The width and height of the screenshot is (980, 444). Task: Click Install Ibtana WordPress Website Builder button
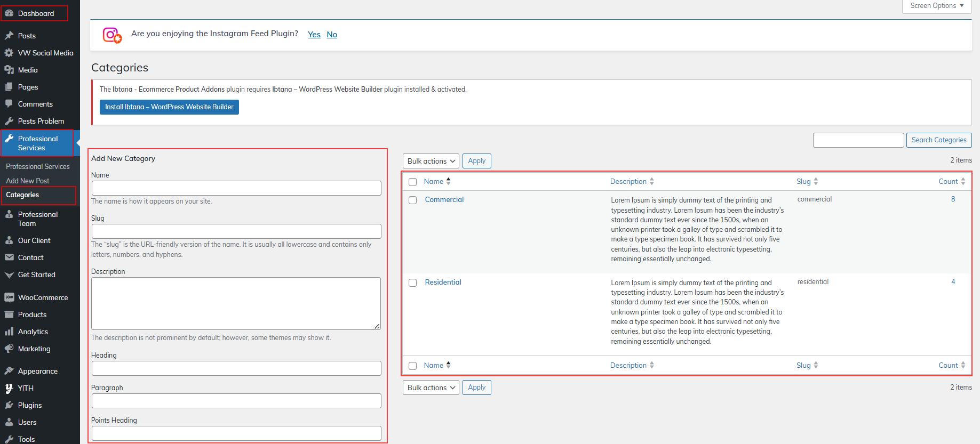pyautogui.click(x=169, y=107)
